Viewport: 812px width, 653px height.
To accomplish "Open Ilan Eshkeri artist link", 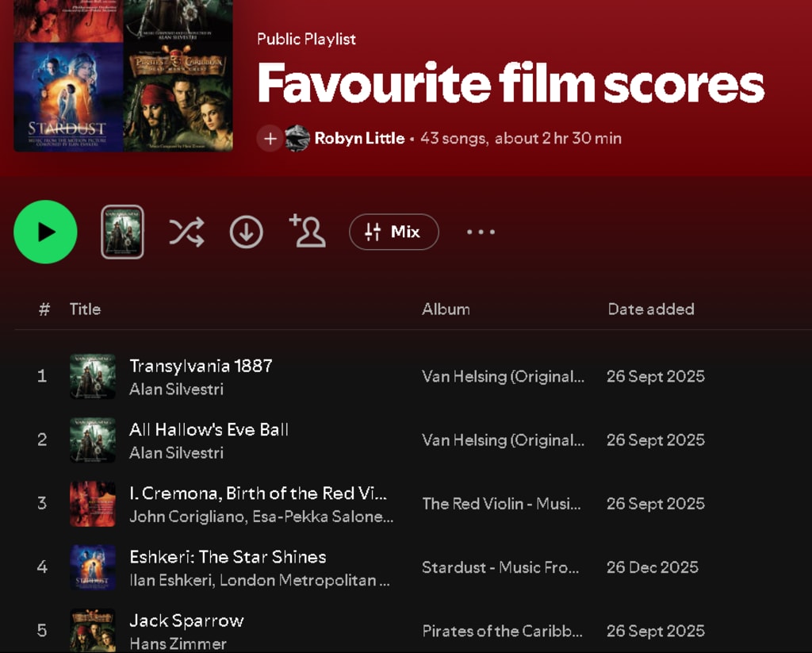I will [171, 581].
